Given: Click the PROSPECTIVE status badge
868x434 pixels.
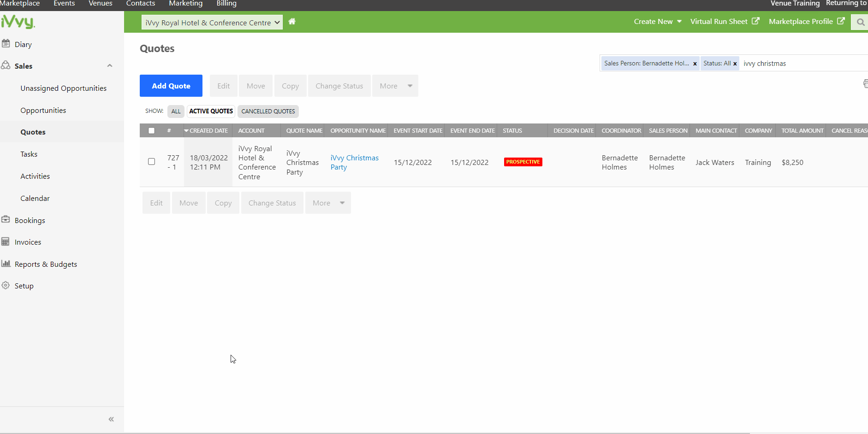Looking at the screenshot, I should pyautogui.click(x=523, y=162).
